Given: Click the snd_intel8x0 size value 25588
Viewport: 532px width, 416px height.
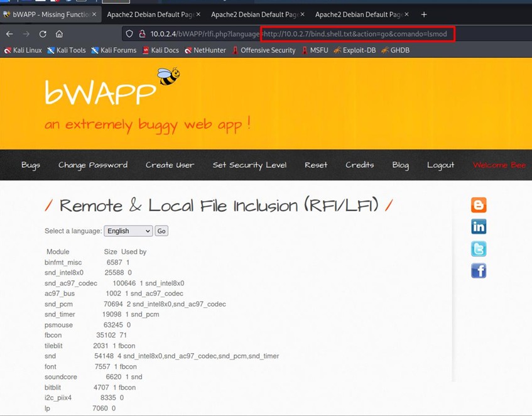Looking at the screenshot, I should 114,273.
